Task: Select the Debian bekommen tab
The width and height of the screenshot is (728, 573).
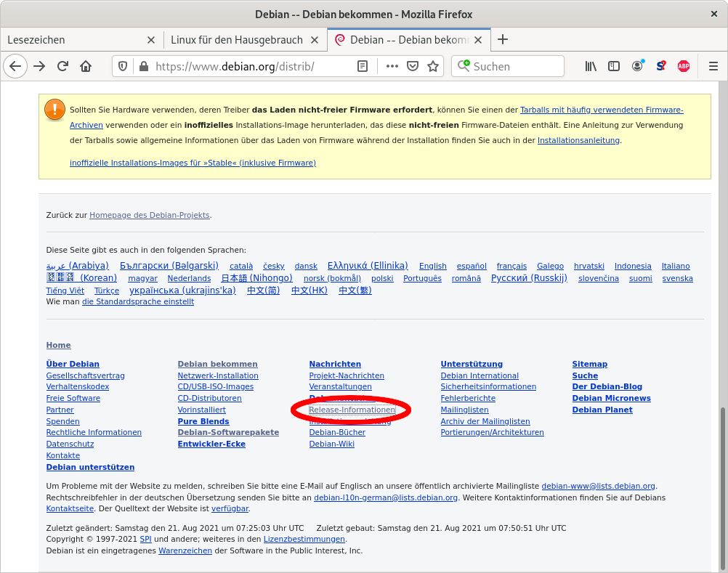Action: (x=408, y=40)
